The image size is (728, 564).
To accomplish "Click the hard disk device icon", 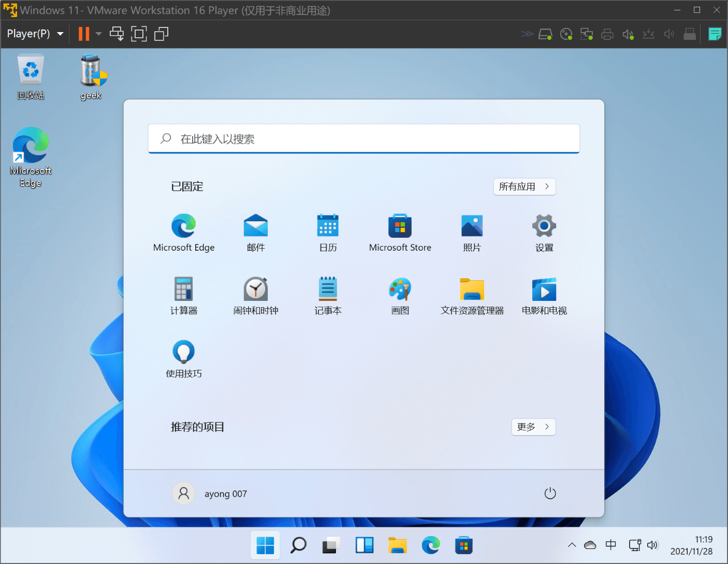I will 545,34.
